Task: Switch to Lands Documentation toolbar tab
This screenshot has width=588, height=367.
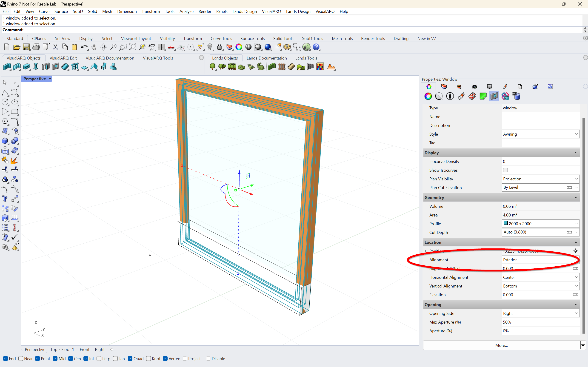Action: [267, 58]
